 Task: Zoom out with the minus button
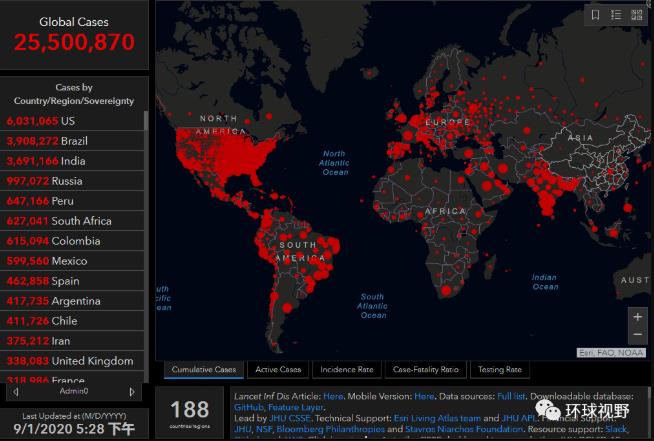[x=637, y=334]
